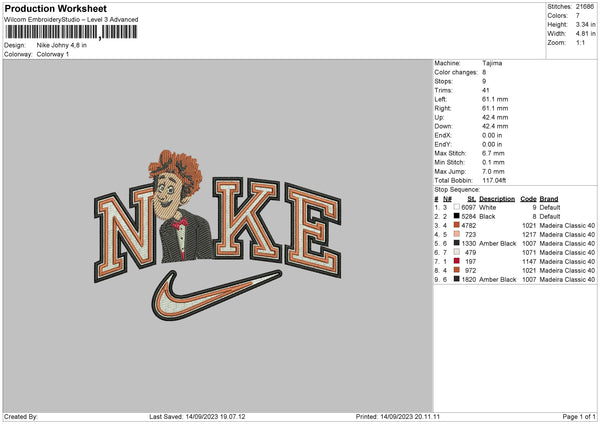Select the Trims value 41
The height and width of the screenshot is (424, 600).
pyautogui.click(x=486, y=90)
